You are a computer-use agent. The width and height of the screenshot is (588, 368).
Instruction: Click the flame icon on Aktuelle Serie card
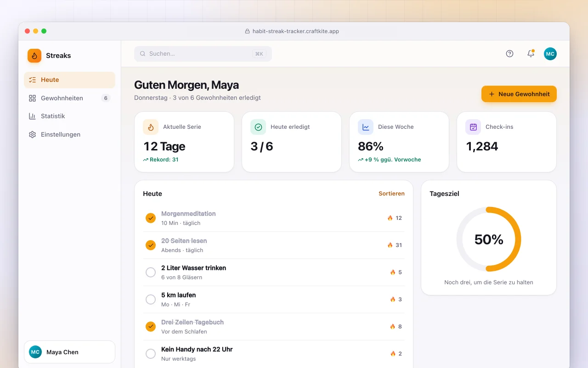tap(151, 127)
